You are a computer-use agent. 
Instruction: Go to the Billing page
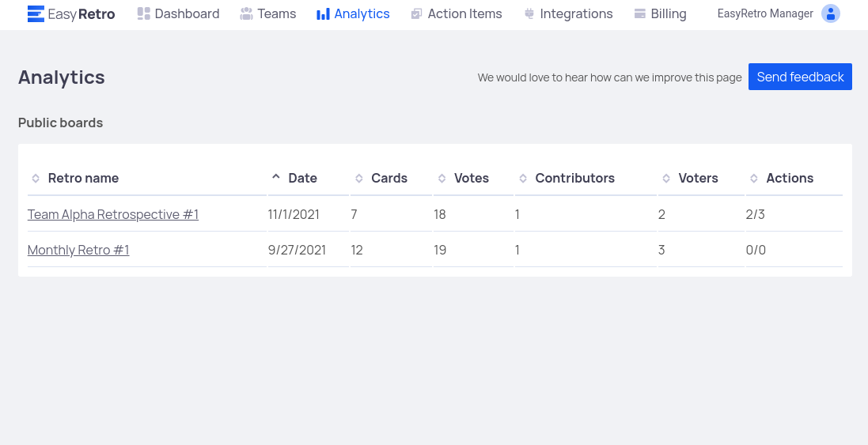click(668, 13)
